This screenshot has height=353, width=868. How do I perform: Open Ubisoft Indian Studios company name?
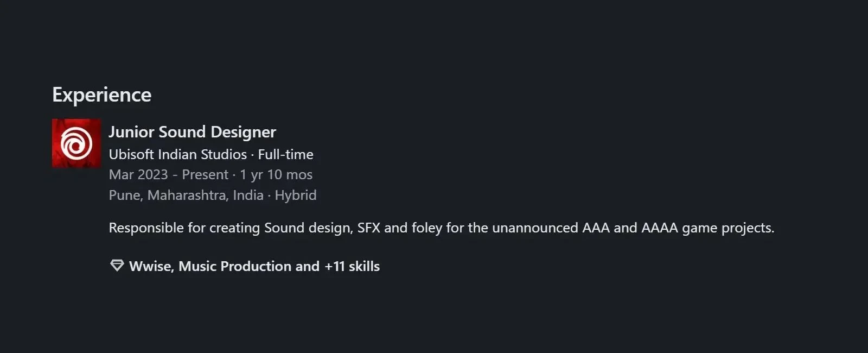[177, 154]
